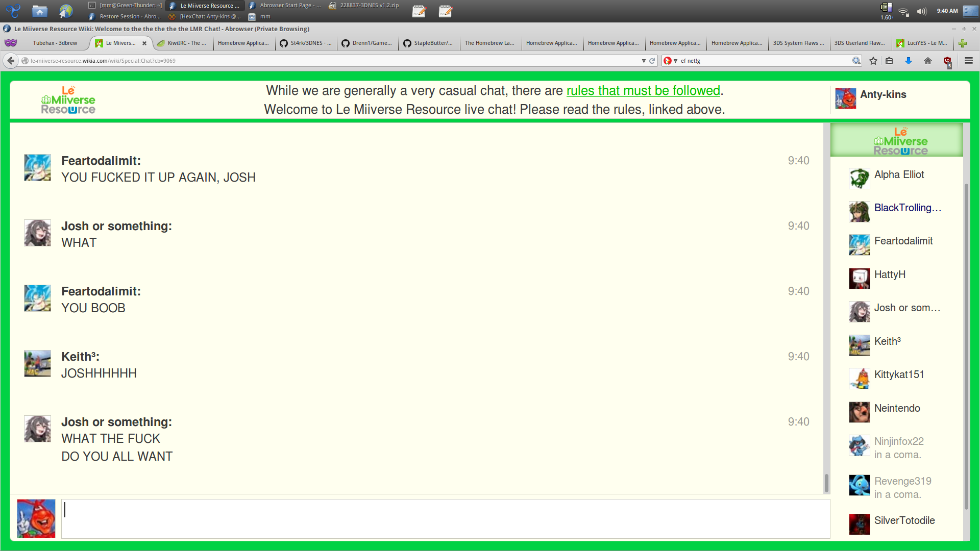Click the Le Miiverse Resource logo at top left
Viewport: 980px width, 551px height.
coord(68,100)
